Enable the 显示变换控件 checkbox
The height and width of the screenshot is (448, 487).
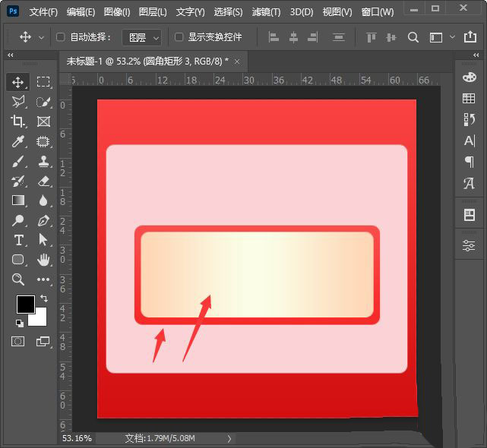(179, 37)
